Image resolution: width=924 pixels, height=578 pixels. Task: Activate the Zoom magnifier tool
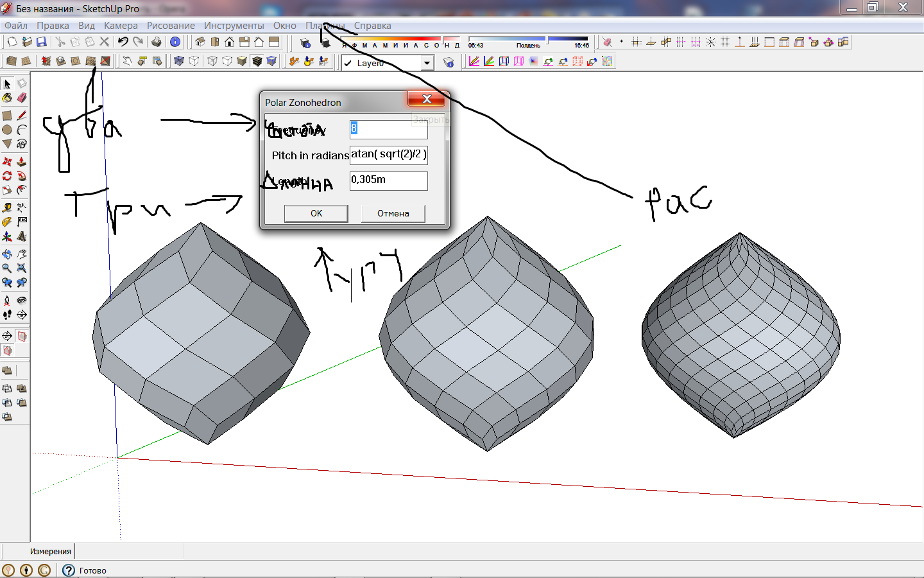point(7,268)
